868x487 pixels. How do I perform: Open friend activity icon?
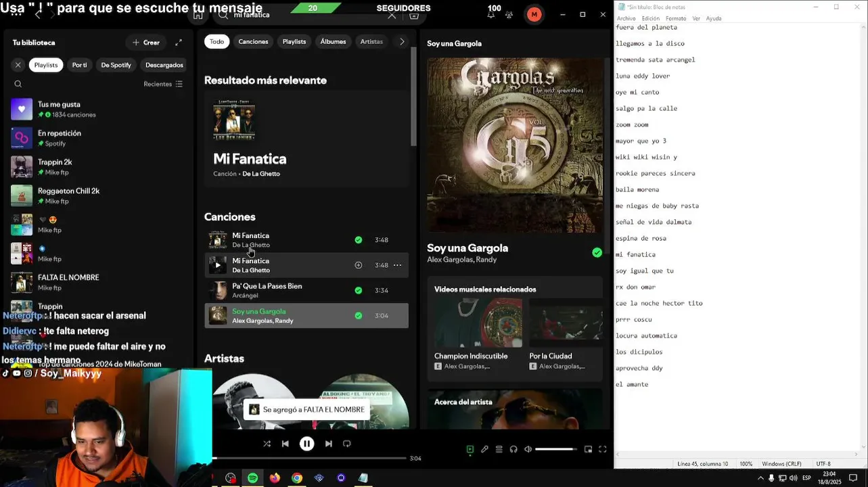tap(509, 15)
